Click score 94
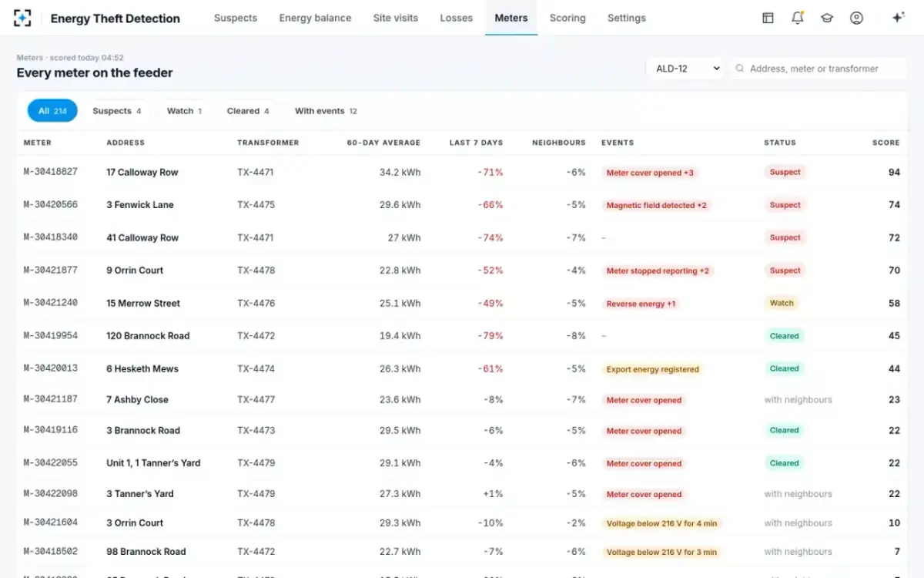Screen dimensions: 924x578 coord(894,173)
